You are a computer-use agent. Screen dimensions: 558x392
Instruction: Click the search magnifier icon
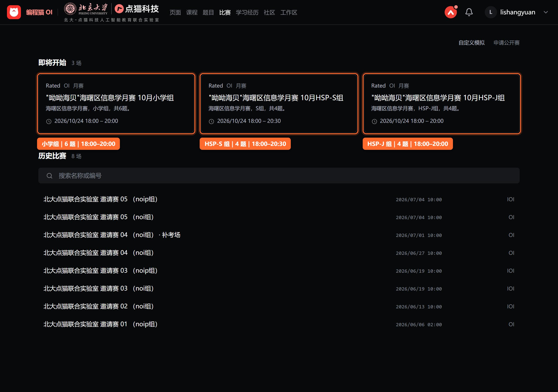(x=49, y=176)
